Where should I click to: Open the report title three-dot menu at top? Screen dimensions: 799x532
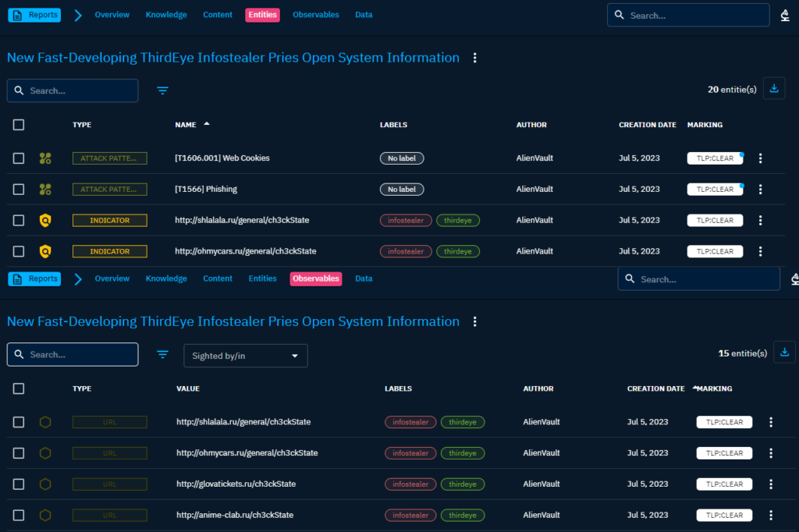click(x=474, y=58)
